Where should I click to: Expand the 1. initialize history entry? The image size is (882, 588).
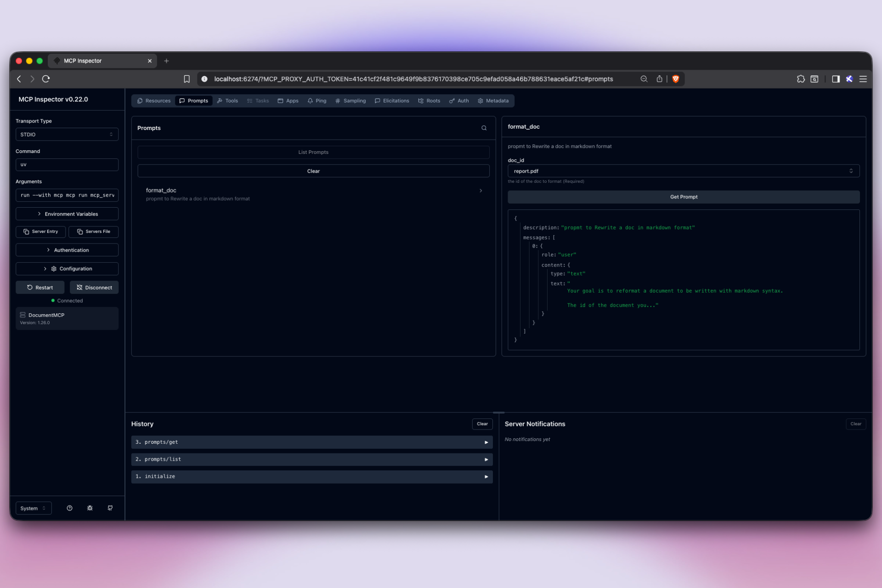312,476
